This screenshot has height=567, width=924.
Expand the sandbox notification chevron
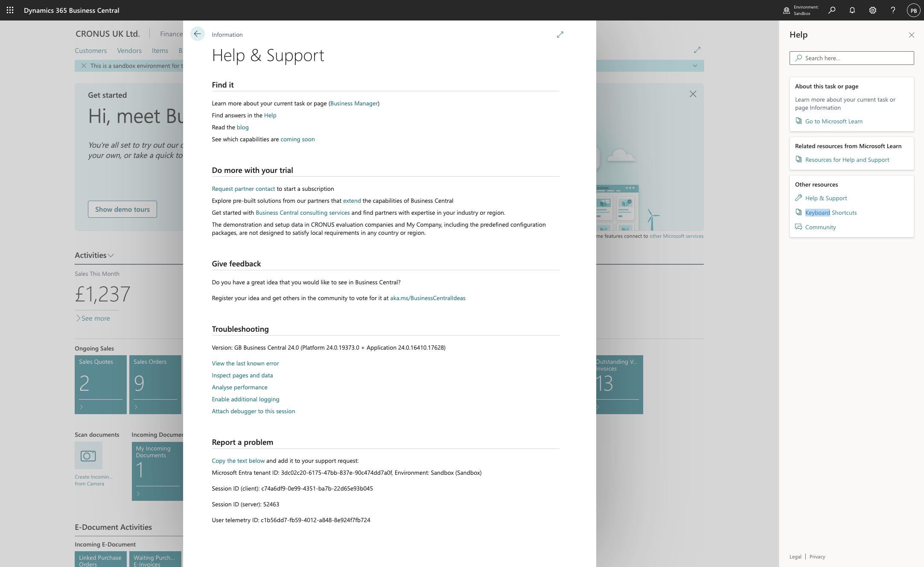(x=695, y=66)
